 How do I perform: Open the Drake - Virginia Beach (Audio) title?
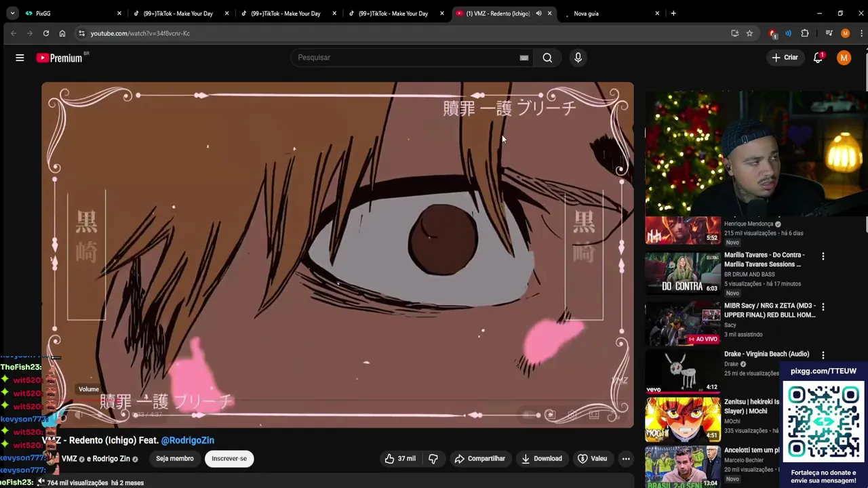(x=766, y=354)
